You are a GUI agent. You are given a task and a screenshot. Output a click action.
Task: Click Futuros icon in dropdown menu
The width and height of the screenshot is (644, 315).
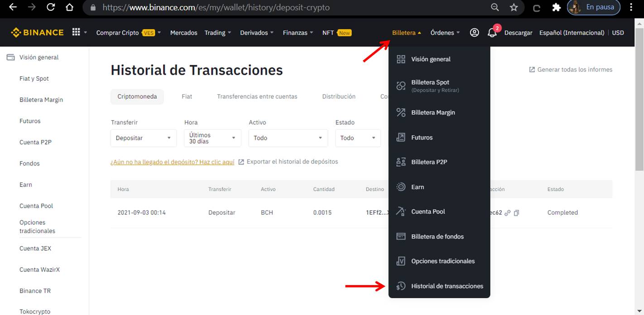click(401, 137)
